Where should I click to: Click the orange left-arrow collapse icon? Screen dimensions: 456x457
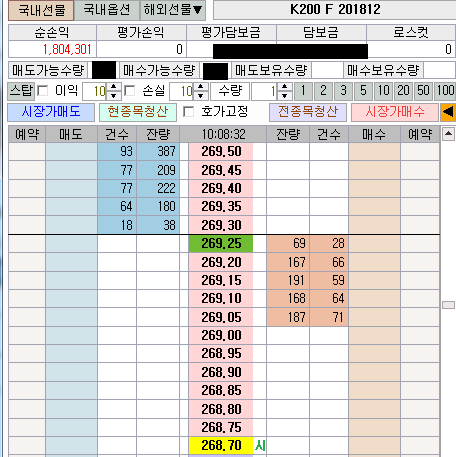pyautogui.click(x=448, y=112)
